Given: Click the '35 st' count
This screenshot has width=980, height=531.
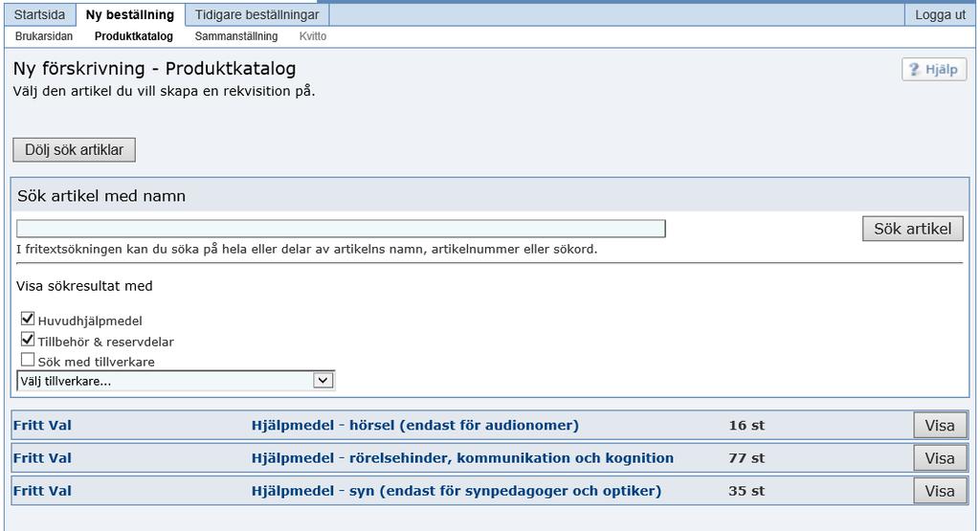Looking at the screenshot, I should click(746, 491).
